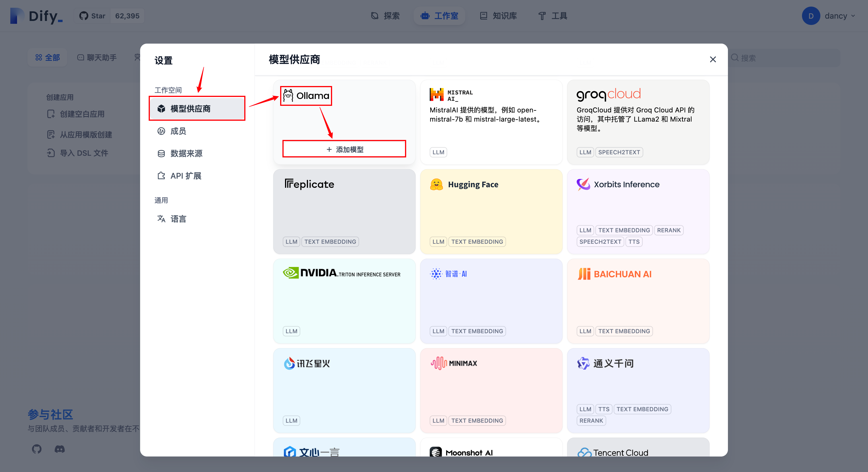The height and width of the screenshot is (472, 868).
Task: Click the 讯飞星火 logo
Action: coord(307,363)
